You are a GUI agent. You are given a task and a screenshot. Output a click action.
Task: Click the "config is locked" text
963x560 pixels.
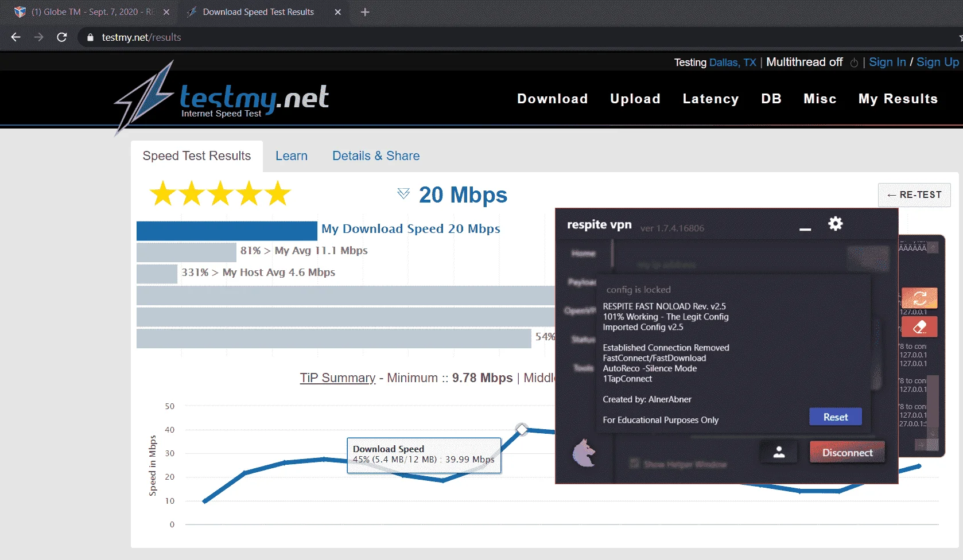click(639, 290)
